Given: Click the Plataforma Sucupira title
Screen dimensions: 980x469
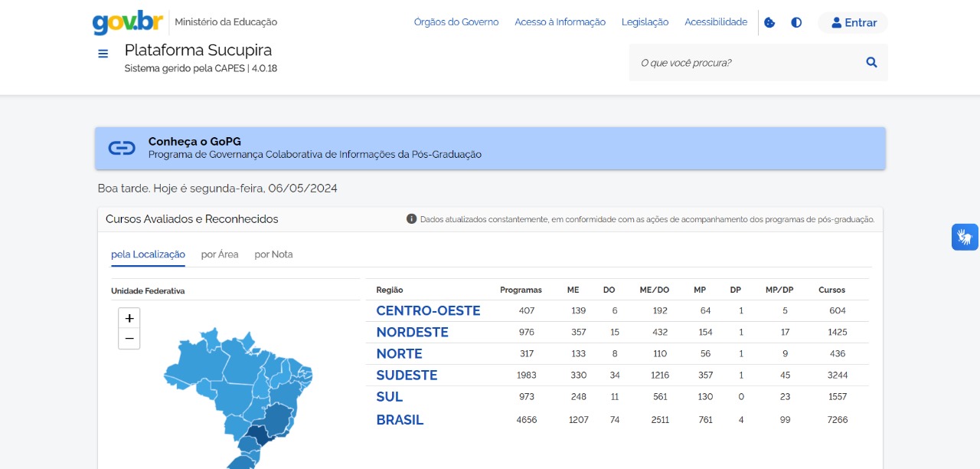Looking at the screenshot, I should pyautogui.click(x=198, y=50).
